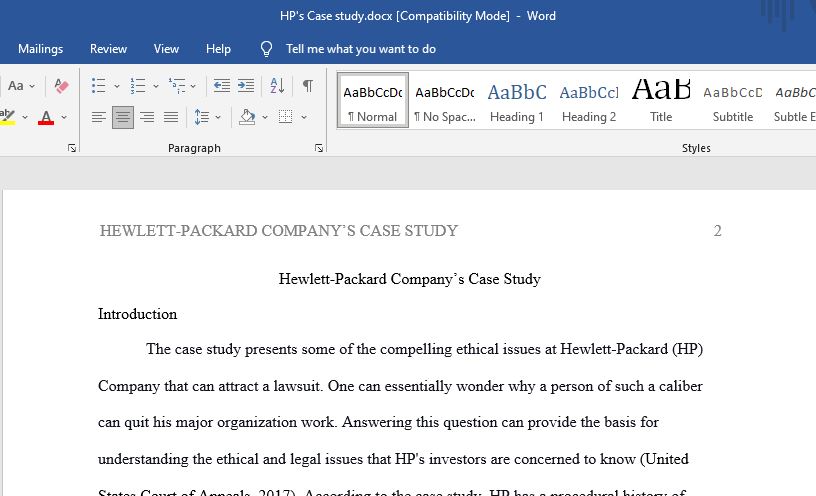Click the line starting 'The case study presents'
This screenshot has width=816, height=496.
point(424,349)
